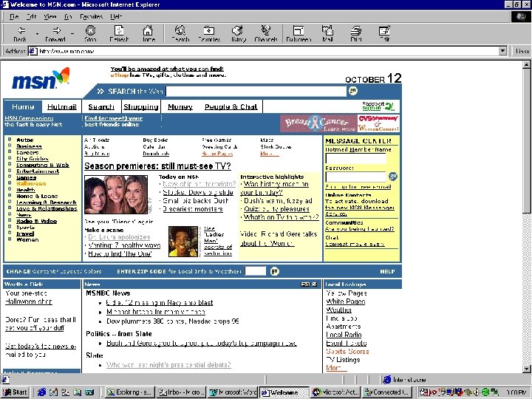The image size is (532, 399).
Task: Print the page with the Print icon
Action: point(356,34)
